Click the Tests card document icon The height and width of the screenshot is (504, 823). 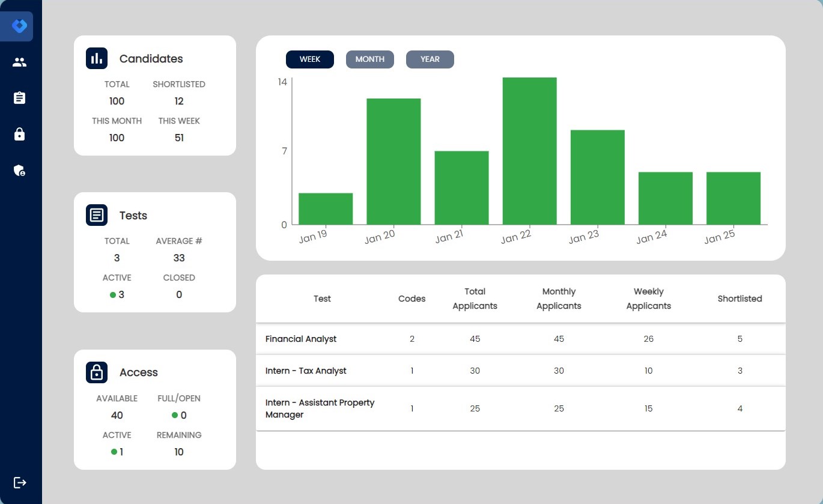point(97,215)
